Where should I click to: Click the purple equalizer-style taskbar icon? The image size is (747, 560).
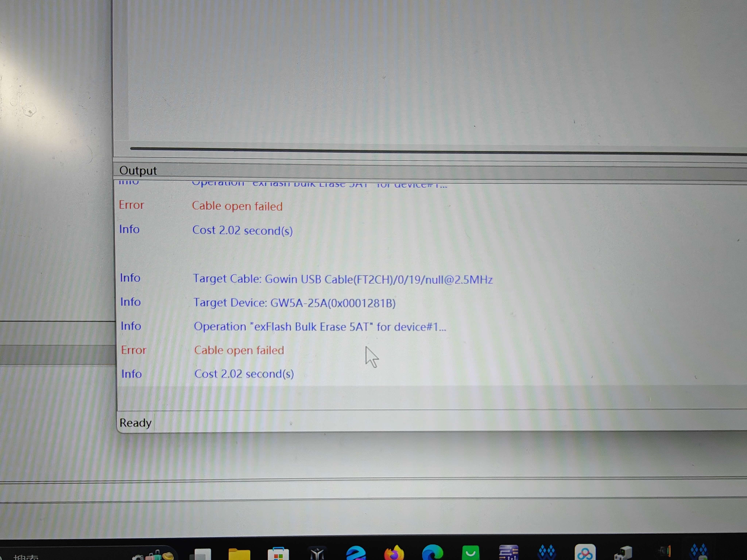509,554
